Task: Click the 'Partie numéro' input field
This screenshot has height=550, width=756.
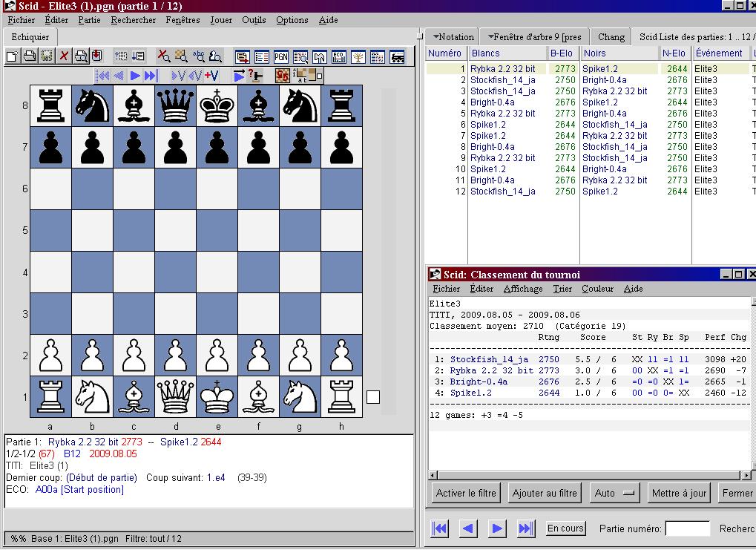Action: 687,528
